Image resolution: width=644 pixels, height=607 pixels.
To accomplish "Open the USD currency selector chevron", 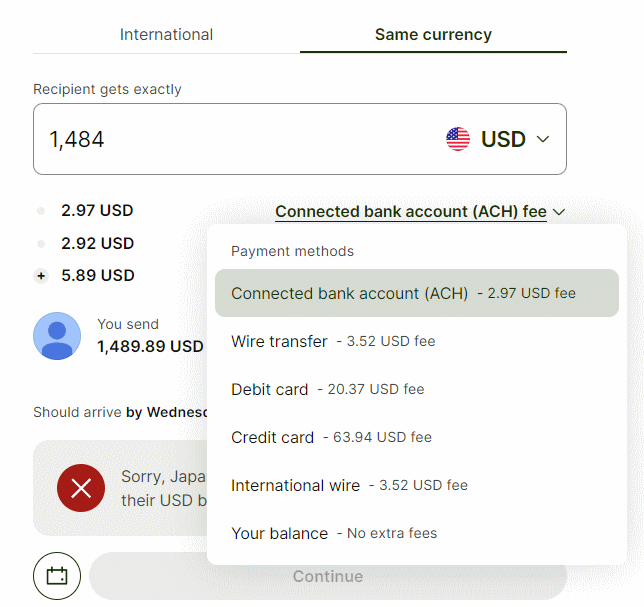I will click(543, 139).
